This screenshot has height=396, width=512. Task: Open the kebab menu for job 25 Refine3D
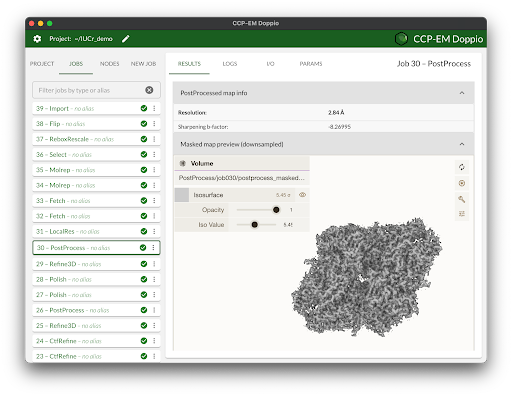point(154,325)
